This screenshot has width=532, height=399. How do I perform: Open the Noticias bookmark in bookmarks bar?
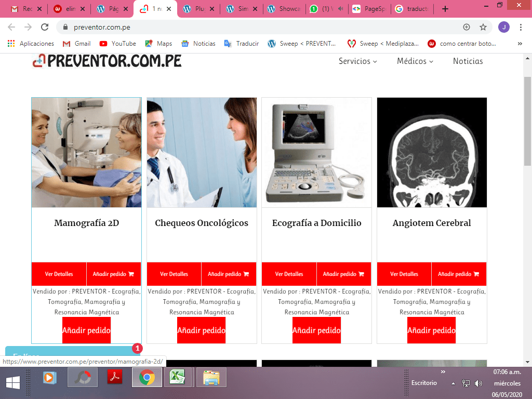pos(198,44)
